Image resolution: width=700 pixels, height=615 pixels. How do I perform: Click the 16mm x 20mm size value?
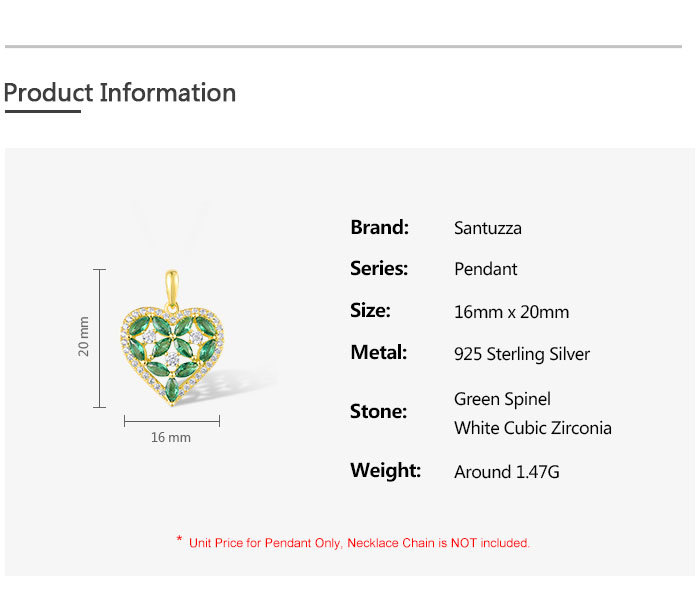click(511, 312)
